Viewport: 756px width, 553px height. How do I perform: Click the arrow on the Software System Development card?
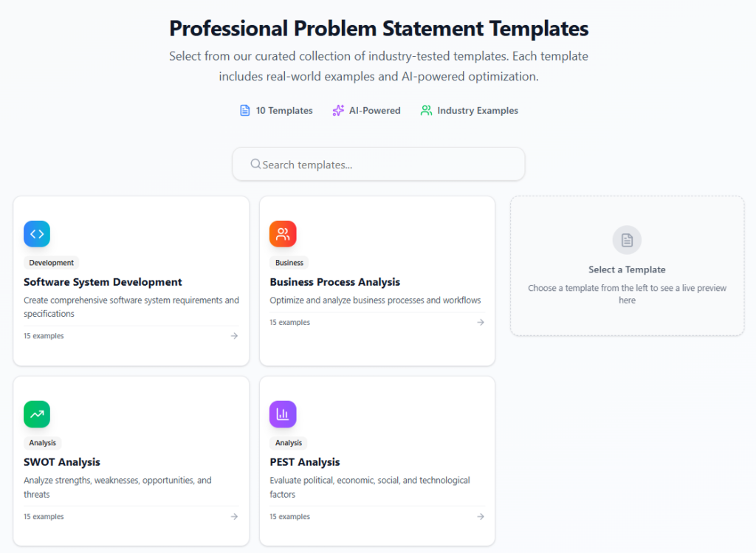(x=234, y=335)
